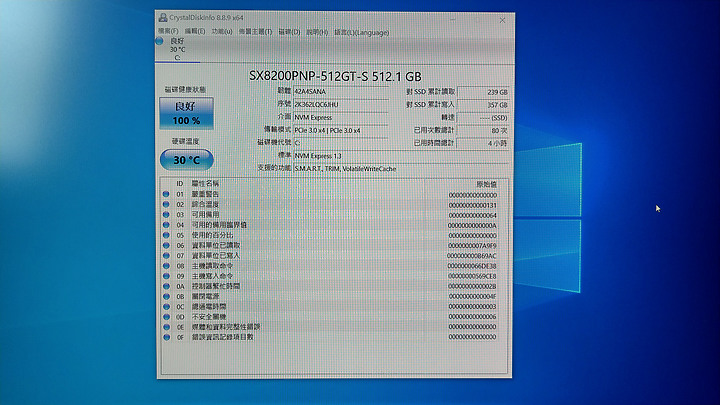Viewport: 720px width, 405px height.
Task: Click the firmware field 42A4SANA
Action: pos(341,91)
